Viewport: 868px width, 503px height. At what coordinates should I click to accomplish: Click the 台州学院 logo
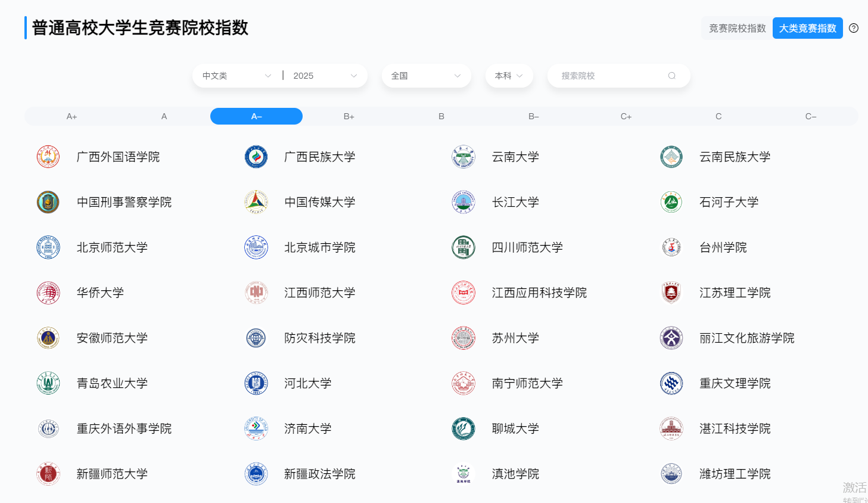click(671, 247)
